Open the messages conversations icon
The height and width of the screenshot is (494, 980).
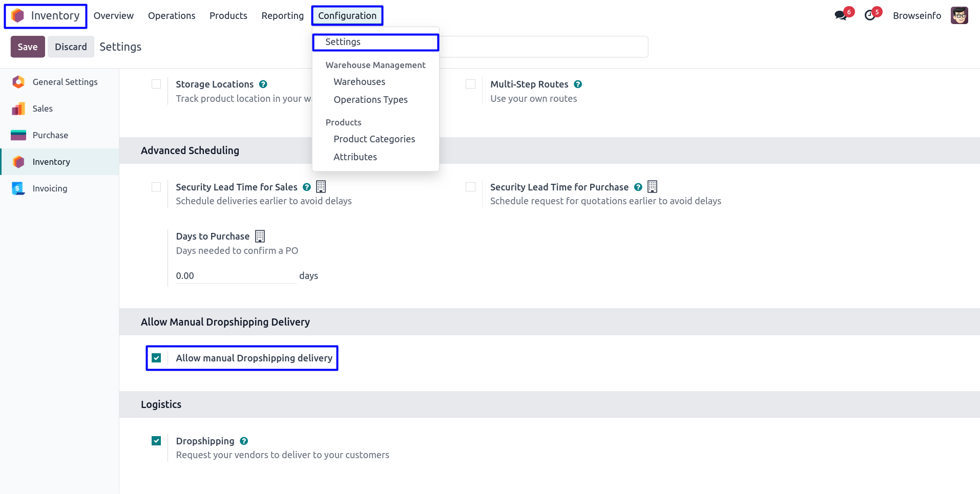pos(840,15)
